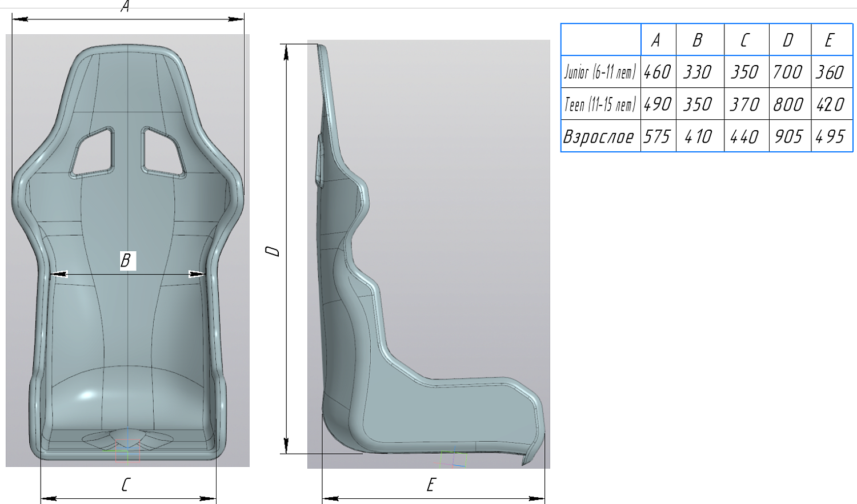
Task: Click column header E in the size table
Action: click(x=830, y=40)
